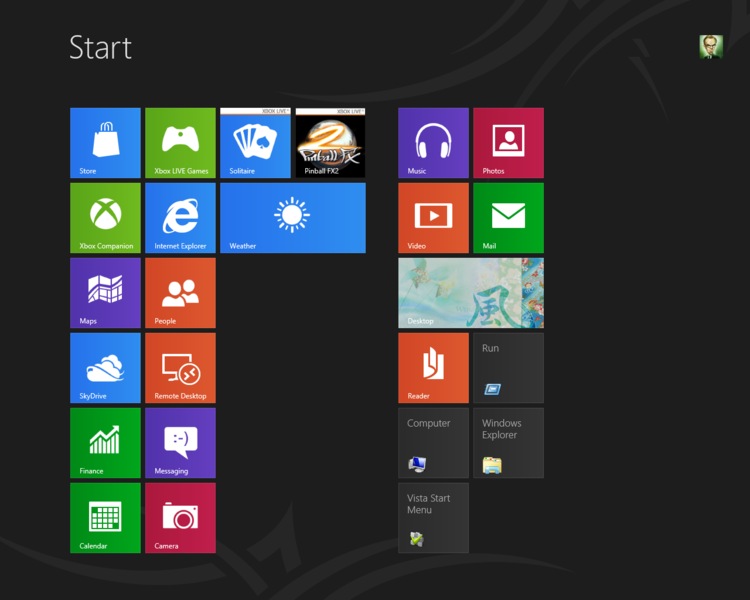Screen dimensions: 750x600
Task: Open the Reader tile
Action: tap(433, 368)
